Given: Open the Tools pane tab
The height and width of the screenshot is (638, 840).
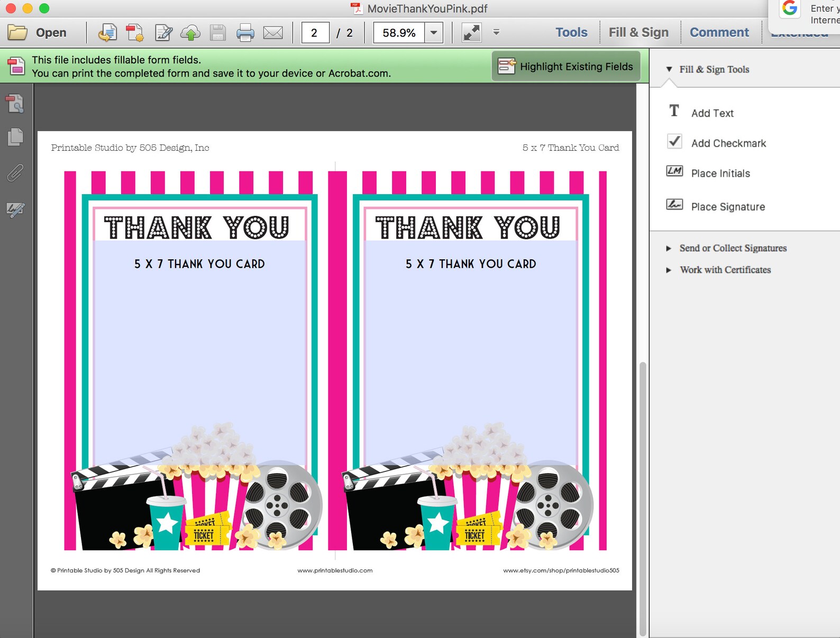Looking at the screenshot, I should pos(571,32).
